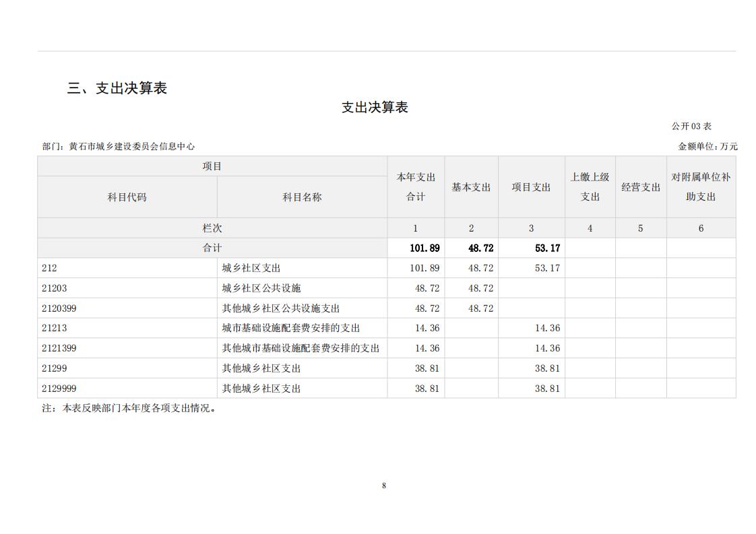Select the 本年支出合计 column header

click(x=416, y=187)
